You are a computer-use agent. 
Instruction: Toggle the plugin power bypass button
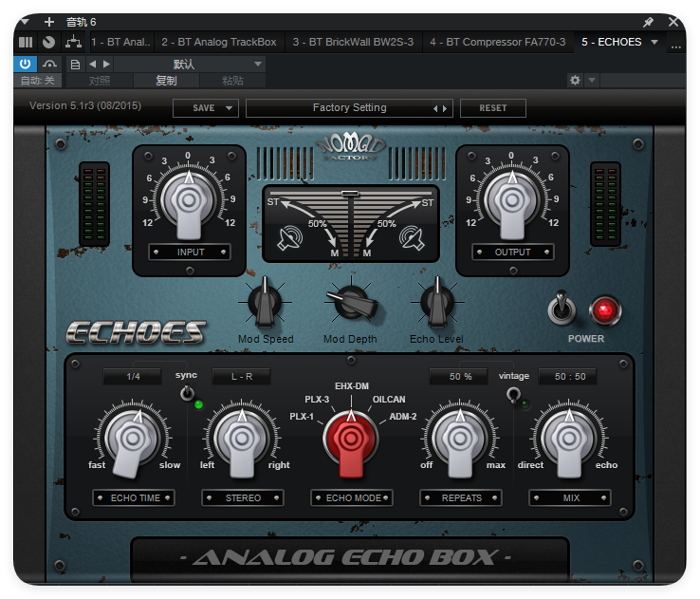(x=25, y=64)
